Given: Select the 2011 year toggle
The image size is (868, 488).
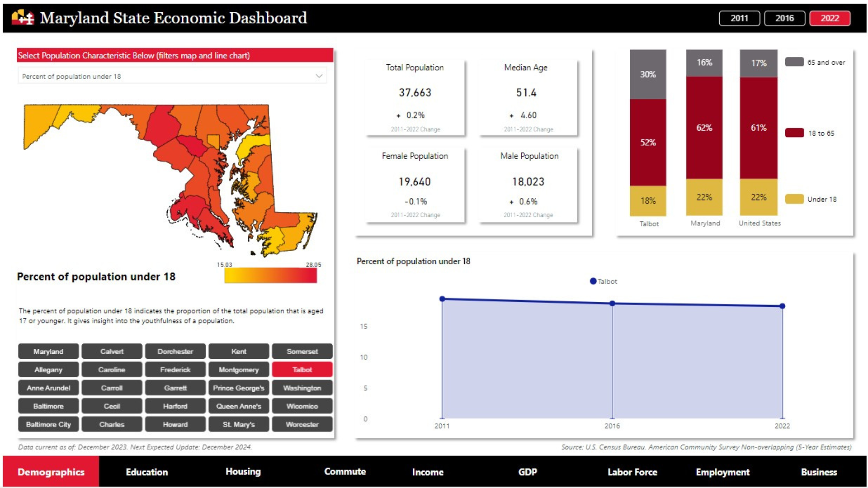Looking at the screenshot, I should click(x=739, y=18).
